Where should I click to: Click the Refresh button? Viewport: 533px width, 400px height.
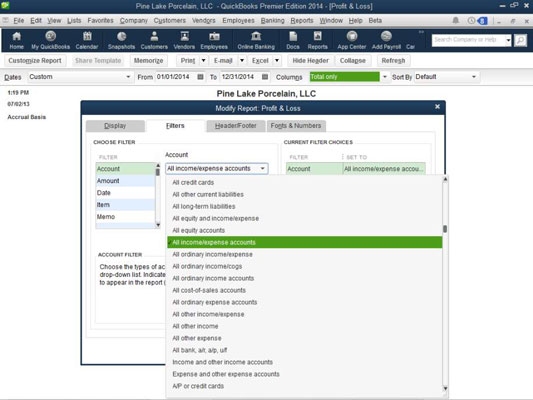point(393,60)
